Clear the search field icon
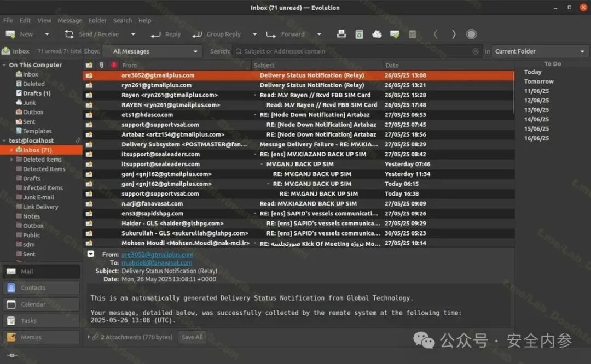This screenshot has height=364, width=591. [476, 51]
